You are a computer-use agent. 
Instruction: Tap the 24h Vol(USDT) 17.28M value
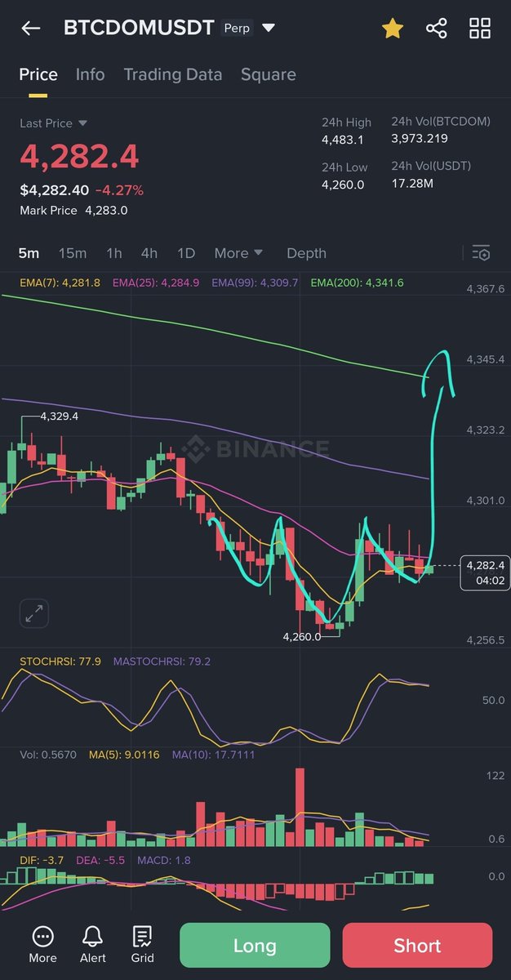click(x=412, y=185)
